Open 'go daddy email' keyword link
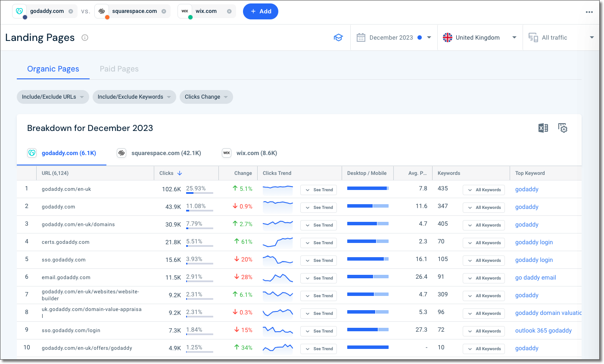This screenshot has width=604, height=364. click(536, 277)
